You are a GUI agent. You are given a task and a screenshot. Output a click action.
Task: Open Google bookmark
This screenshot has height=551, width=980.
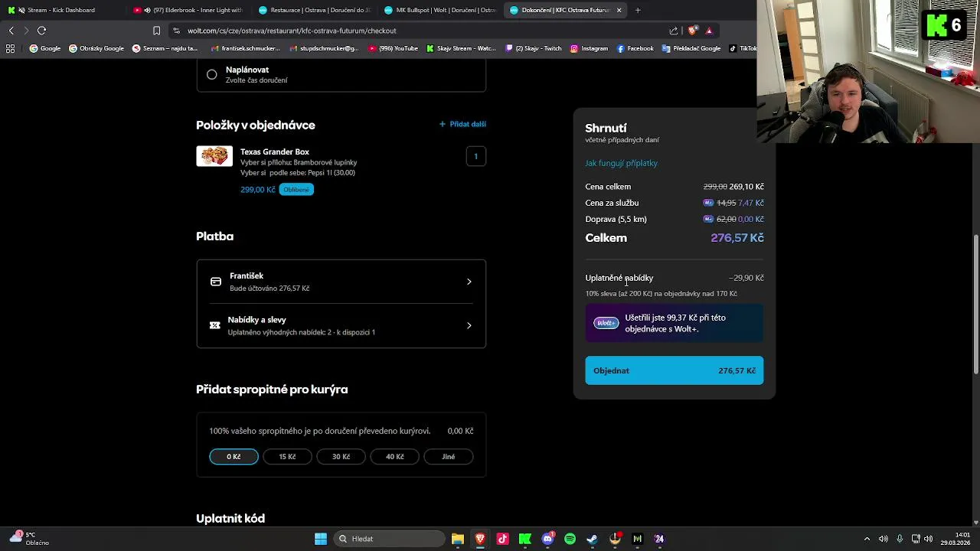point(45,48)
